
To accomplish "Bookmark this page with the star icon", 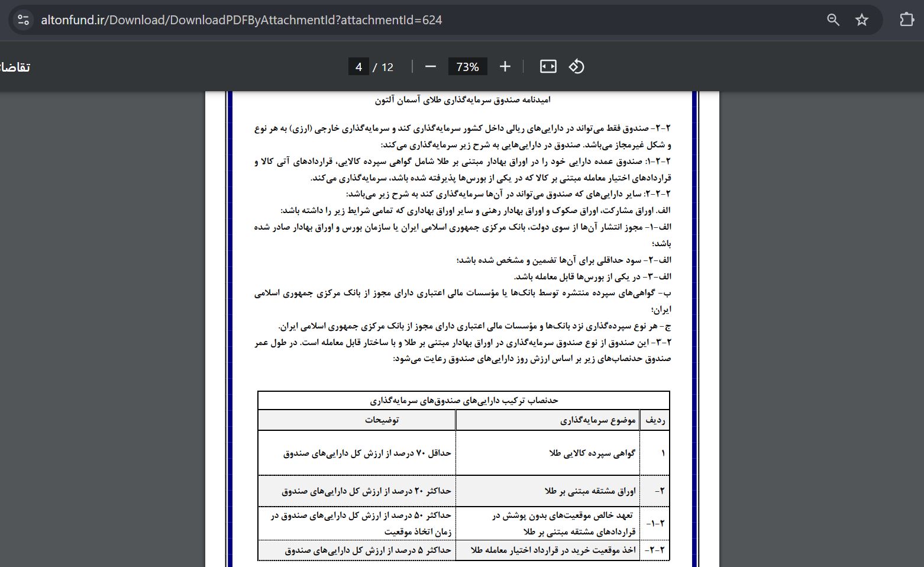I will tap(862, 20).
